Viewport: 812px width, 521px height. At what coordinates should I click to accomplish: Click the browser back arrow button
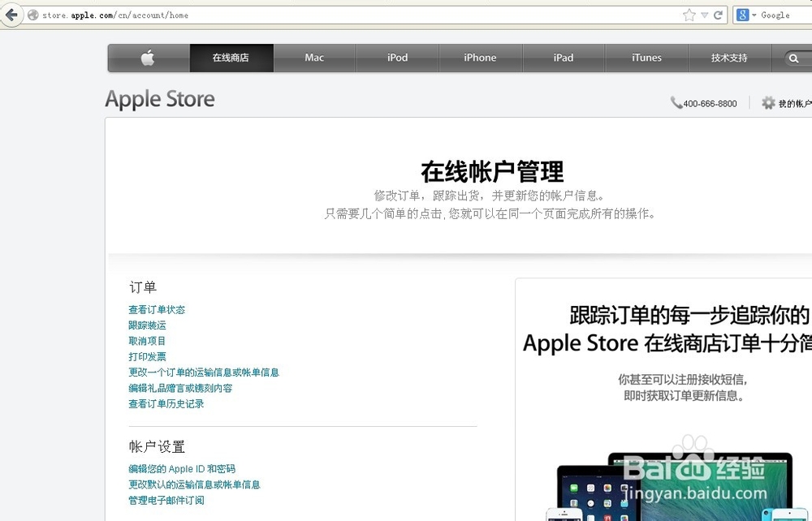click(11, 15)
